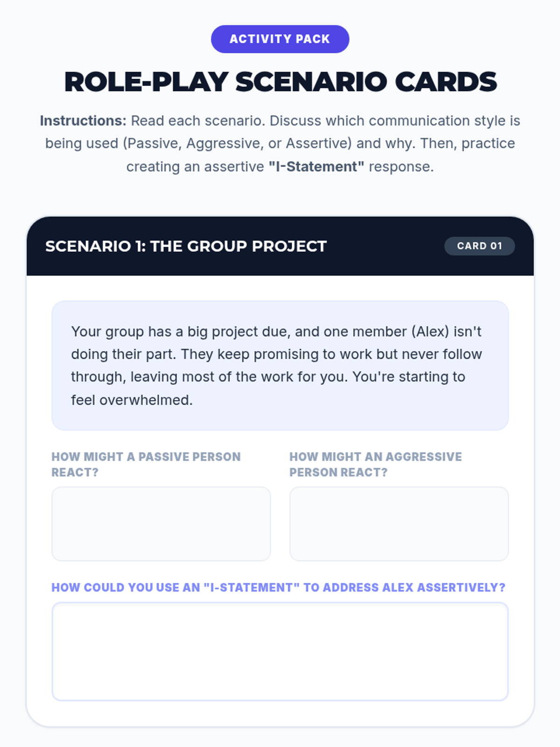Click "(Passive, Aggressive, or Assertive)" in the instructions
This screenshot has height=747, width=560.
coord(238,143)
